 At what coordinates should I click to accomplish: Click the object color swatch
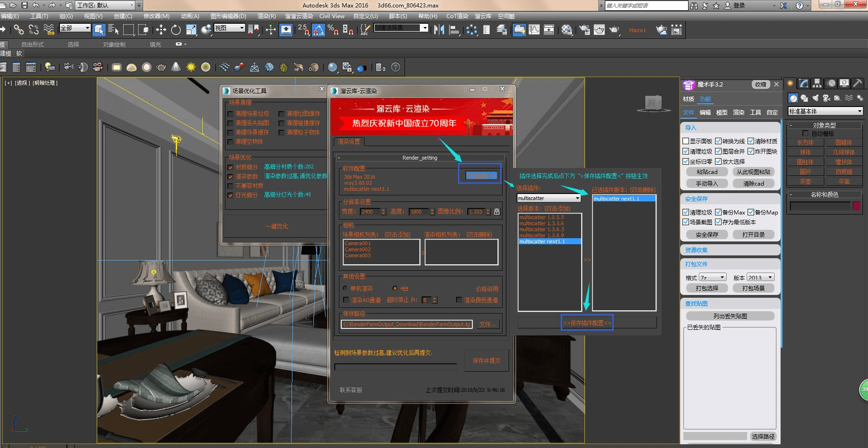(856, 206)
